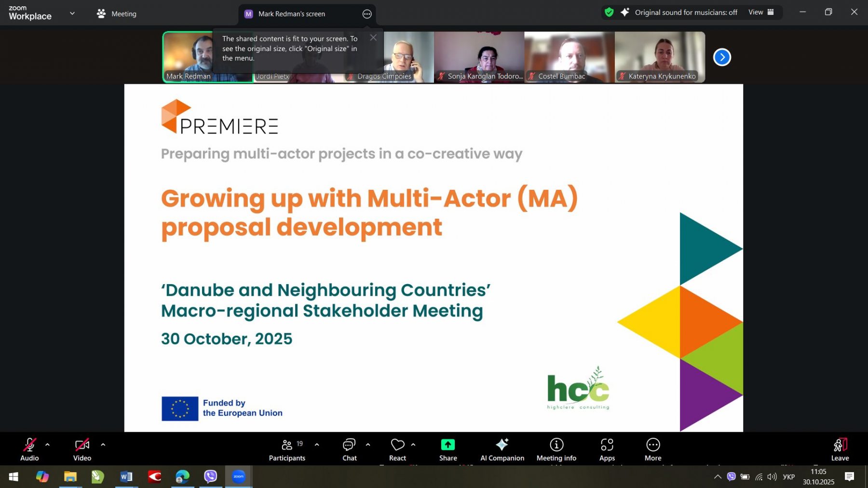Unmute the microphone with Audio button
The height and width of the screenshot is (488, 868).
pos(29,449)
